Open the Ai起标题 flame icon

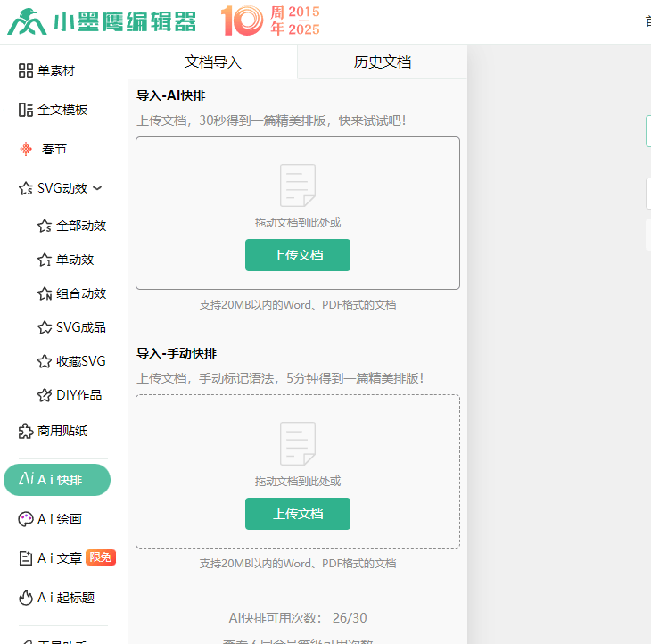click(26, 598)
